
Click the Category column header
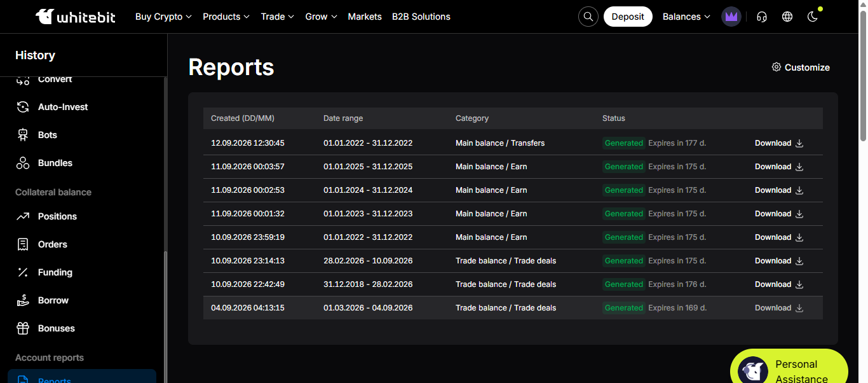click(472, 118)
